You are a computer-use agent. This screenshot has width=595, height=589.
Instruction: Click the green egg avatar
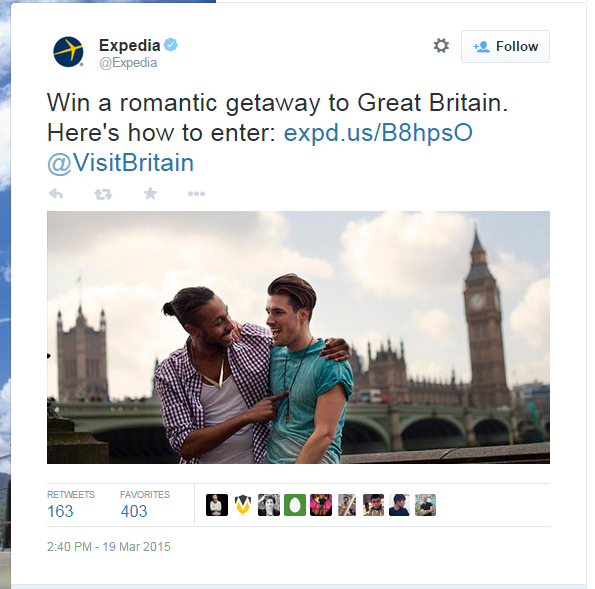(x=295, y=505)
